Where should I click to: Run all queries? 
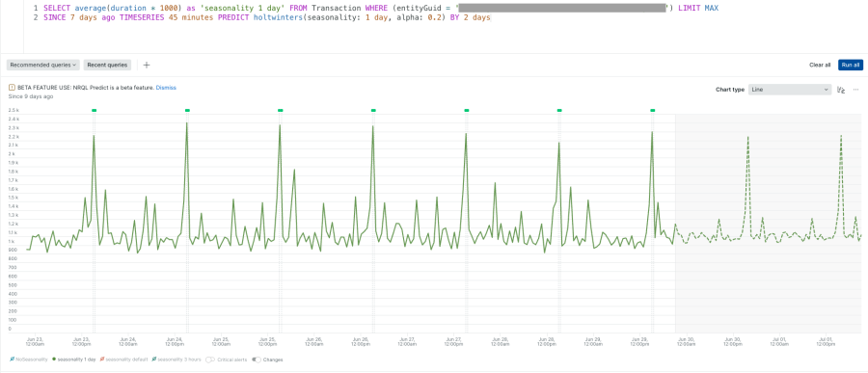[x=851, y=65]
